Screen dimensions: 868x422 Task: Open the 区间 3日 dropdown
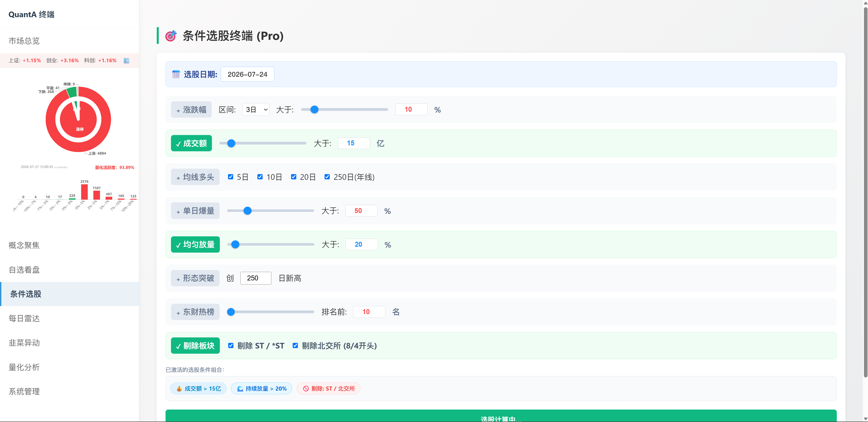[x=256, y=109]
